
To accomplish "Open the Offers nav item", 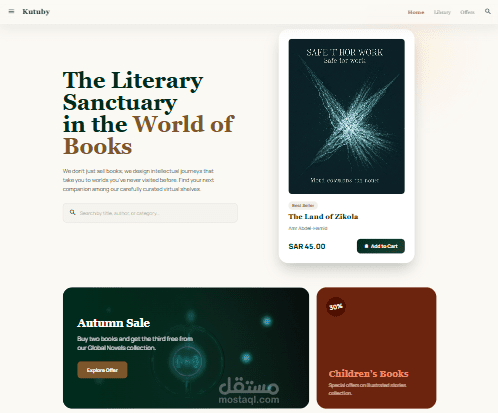I will click(467, 12).
